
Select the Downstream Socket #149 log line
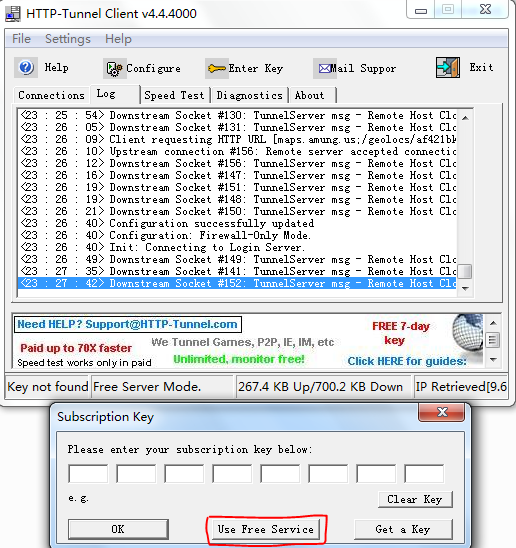pos(237,259)
